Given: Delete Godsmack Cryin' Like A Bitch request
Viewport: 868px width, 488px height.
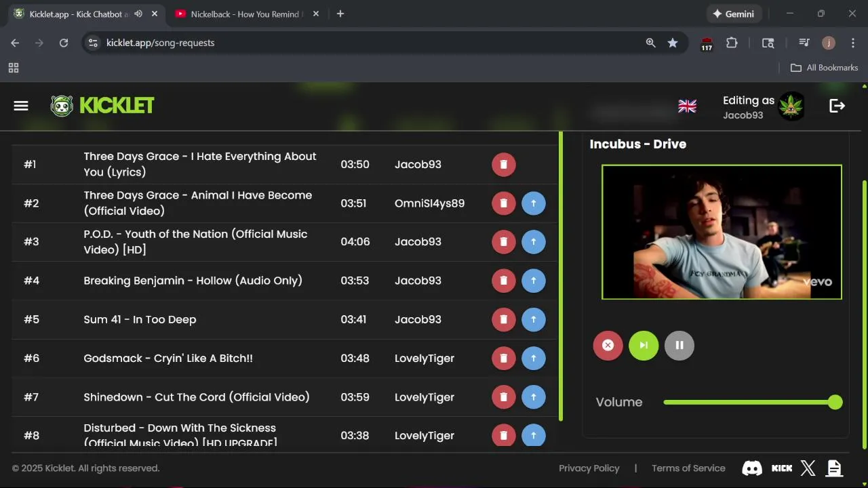Looking at the screenshot, I should pyautogui.click(x=503, y=359).
